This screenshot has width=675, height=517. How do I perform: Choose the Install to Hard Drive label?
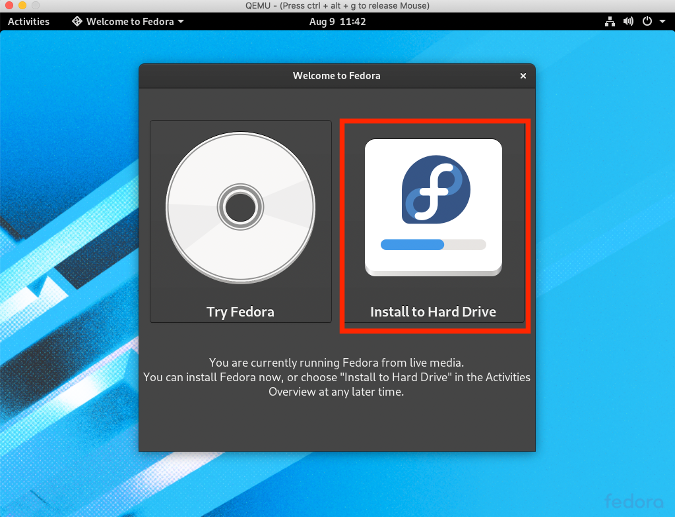pyautogui.click(x=433, y=312)
